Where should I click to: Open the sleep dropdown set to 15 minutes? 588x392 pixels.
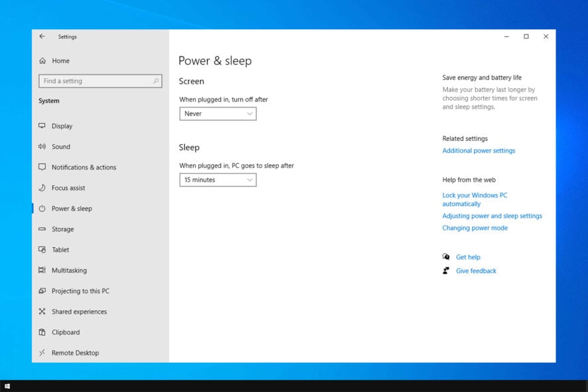[218, 180]
